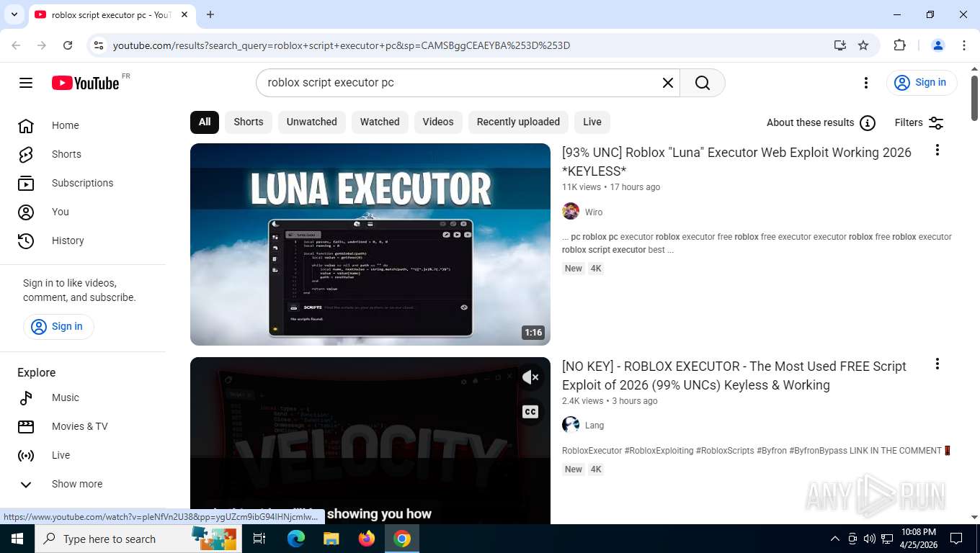Clear the search query with X icon
Viewport: 980px width, 553px height.
(668, 83)
